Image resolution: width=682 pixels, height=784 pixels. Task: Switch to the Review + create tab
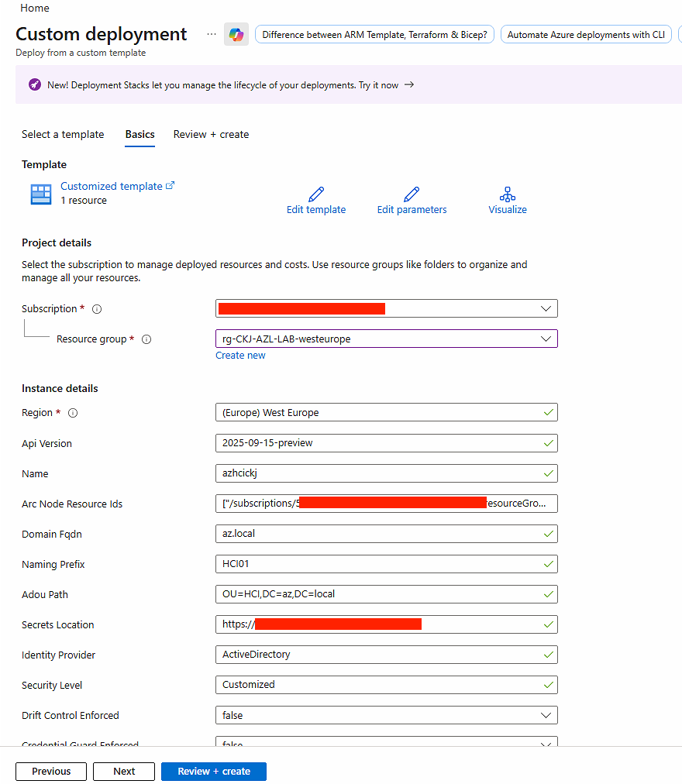(211, 134)
